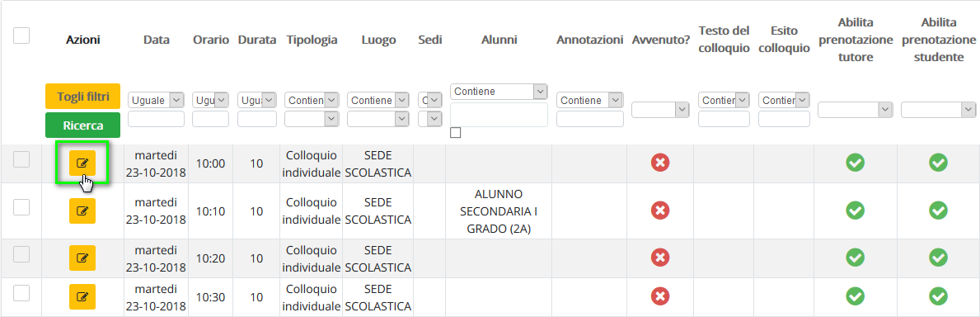Screen dimensions: 980x317
Task: Expand the Avvenuto? filter dropdown
Action: (660, 110)
